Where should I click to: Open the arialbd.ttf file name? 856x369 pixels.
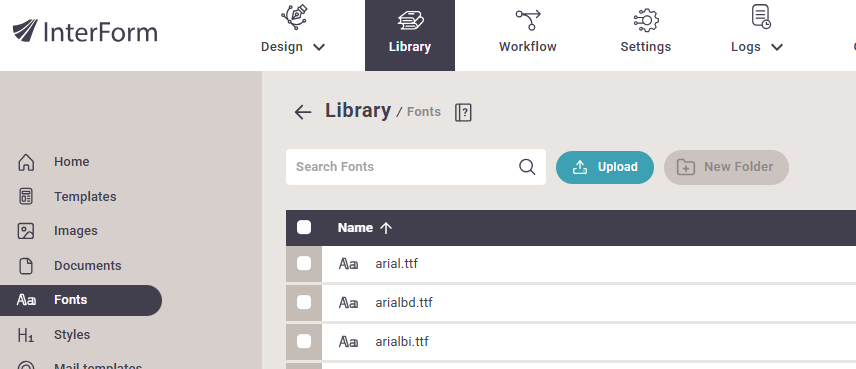(404, 302)
